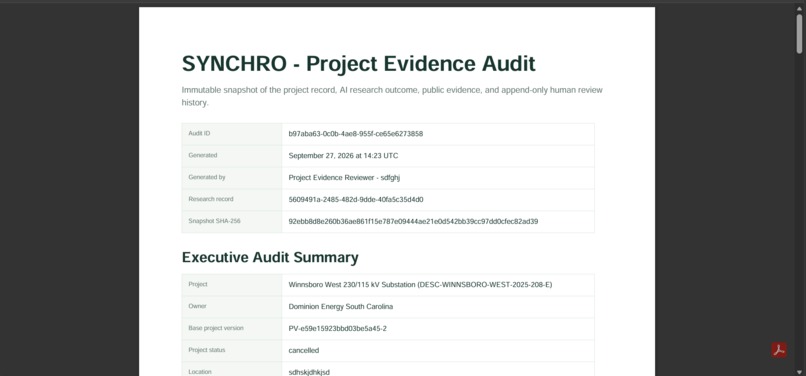Click the red Adobe Acrobat PDF icon

coord(779,350)
